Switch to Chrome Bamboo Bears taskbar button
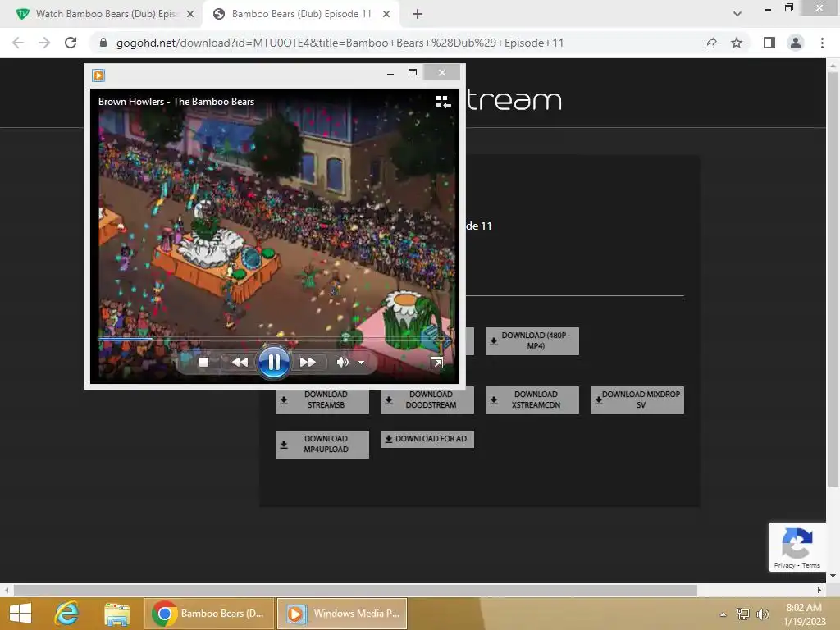Screen dimensions: 840x630 click(209, 614)
